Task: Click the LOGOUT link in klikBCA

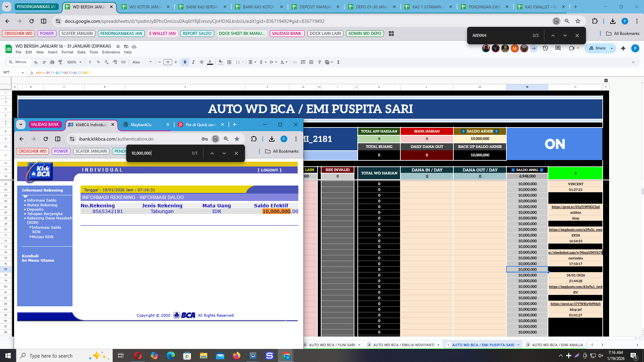Action: tap(269, 170)
